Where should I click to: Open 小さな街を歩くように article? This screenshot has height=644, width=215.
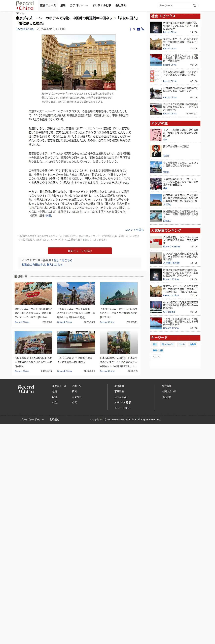[x=181, y=164]
